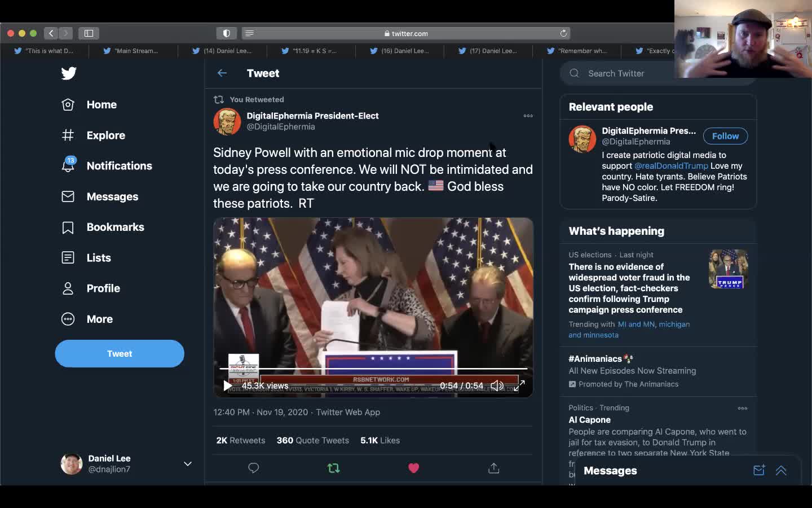View the 2K Retweets list
Viewport: 812px width, 508px height.
click(x=241, y=441)
